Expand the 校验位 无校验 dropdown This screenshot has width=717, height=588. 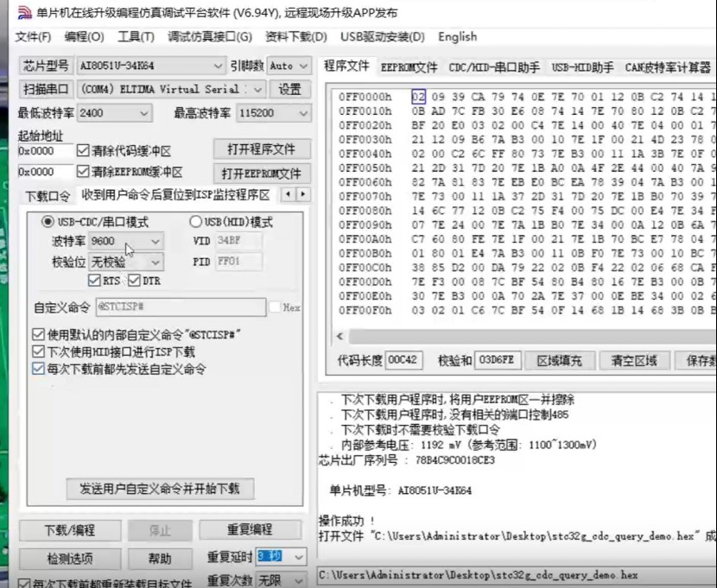[155, 262]
